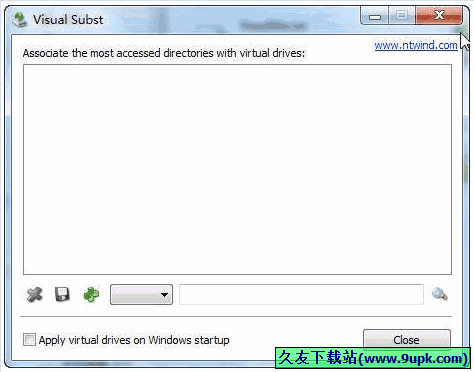Click the delete virtual drive X icon
474x372 pixels.
[x=34, y=294]
